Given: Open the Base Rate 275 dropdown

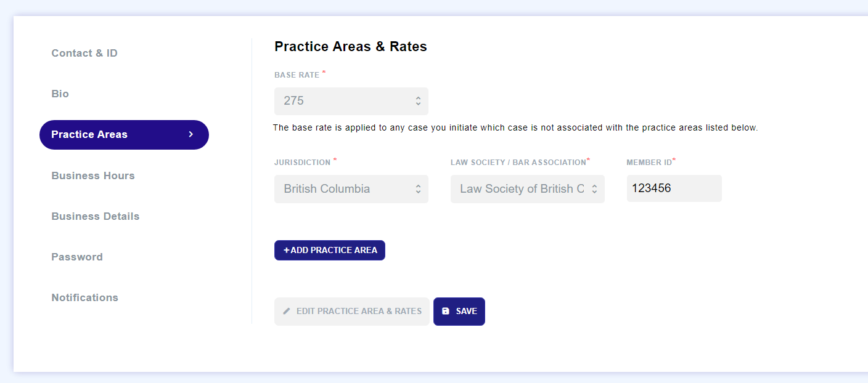Looking at the screenshot, I should click(x=351, y=101).
